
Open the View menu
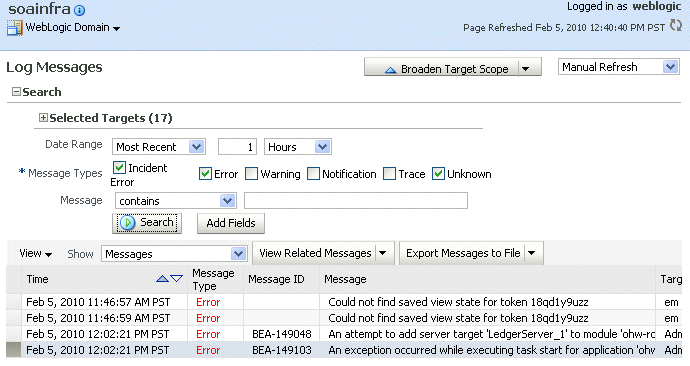point(35,253)
